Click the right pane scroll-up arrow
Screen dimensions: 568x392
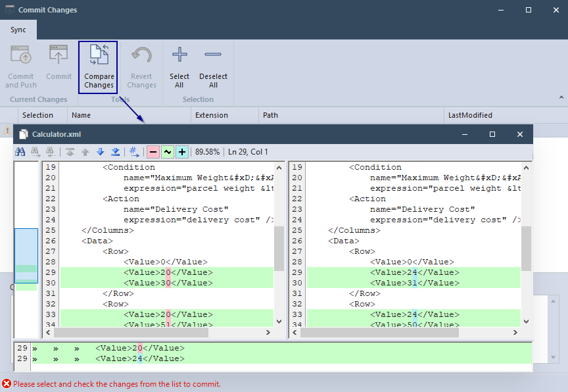[x=526, y=168]
